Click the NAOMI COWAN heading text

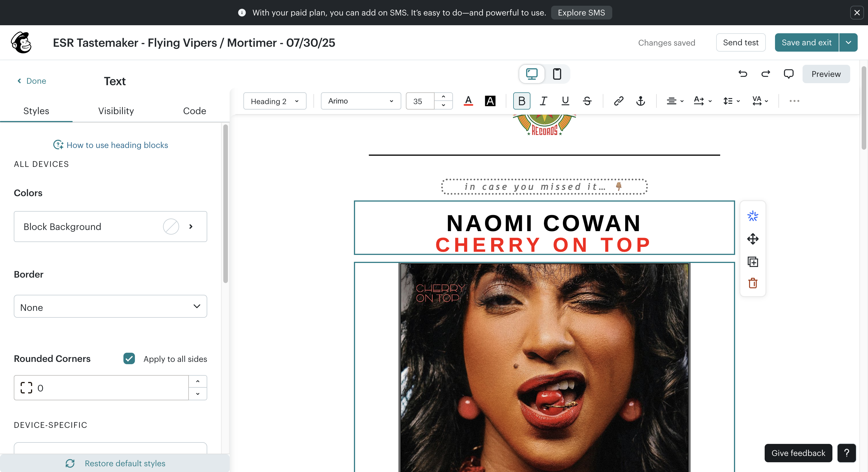tap(544, 223)
